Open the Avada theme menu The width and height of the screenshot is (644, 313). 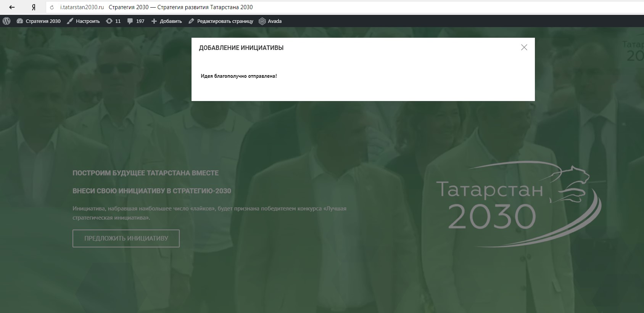pos(270,21)
